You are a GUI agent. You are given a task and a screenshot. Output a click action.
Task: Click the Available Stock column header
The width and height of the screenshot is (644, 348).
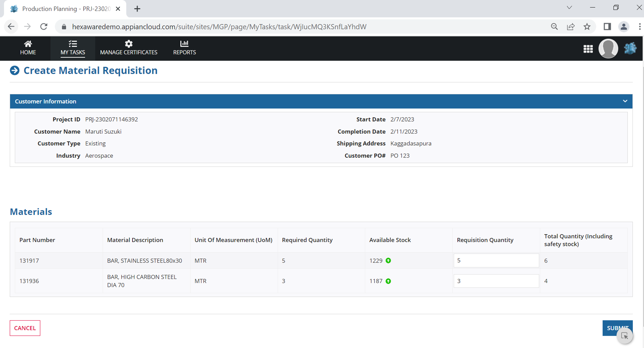click(390, 240)
